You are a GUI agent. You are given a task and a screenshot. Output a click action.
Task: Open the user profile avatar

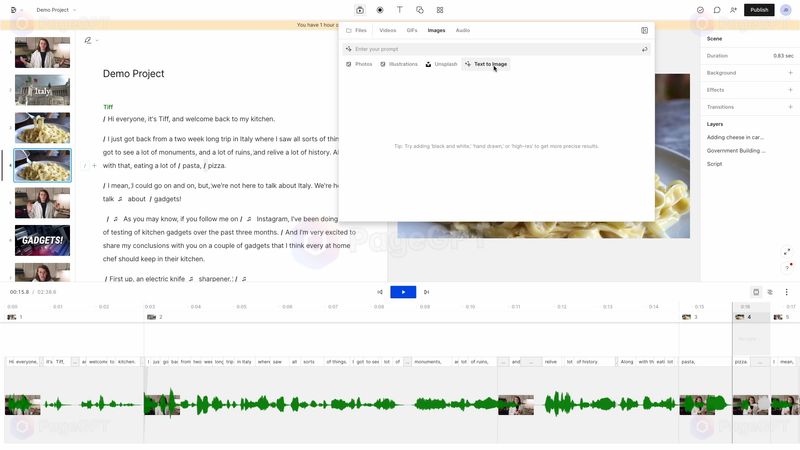point(786,10)
